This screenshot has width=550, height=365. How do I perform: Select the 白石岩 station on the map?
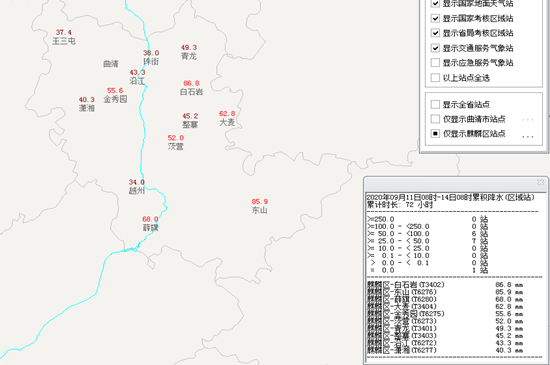pyautogui.click(x=191, y=92)
